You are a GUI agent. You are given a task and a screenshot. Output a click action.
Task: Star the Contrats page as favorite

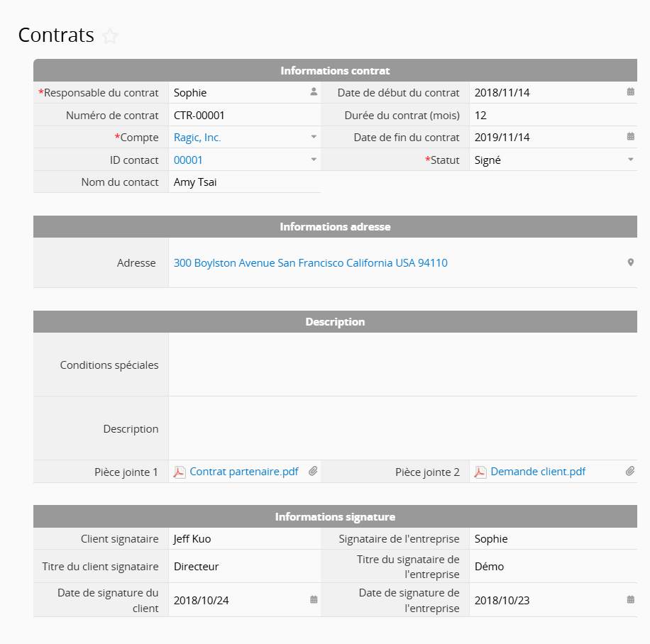tap(110, 35)
